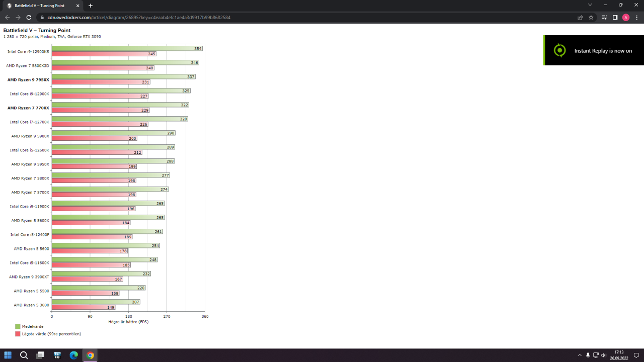
Task: Click the browser forward arrow
Action: 18,17
